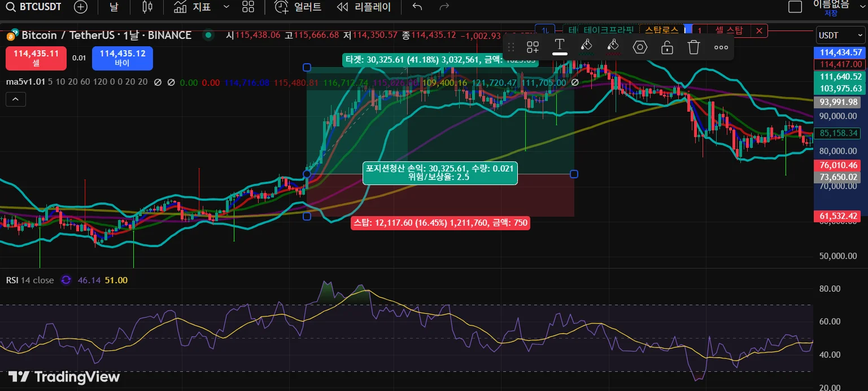Click the undo arrow
Image resolution: width=868 pixels, height=391 pixels.
click(x=417, y=7)
